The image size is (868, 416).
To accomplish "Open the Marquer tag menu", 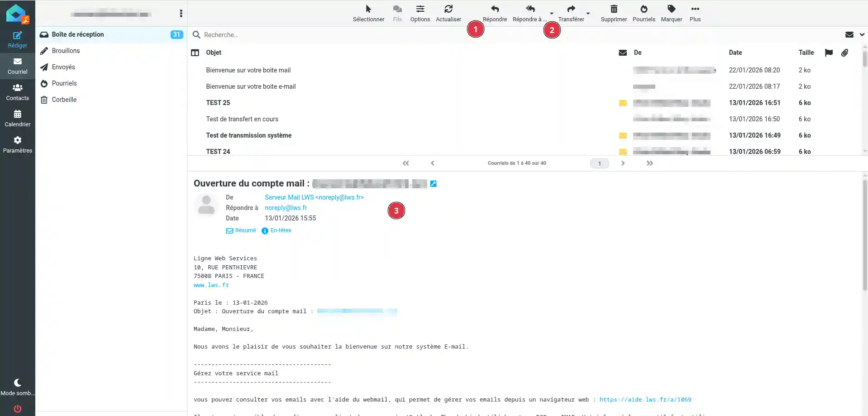I will (x=671, y=13).
